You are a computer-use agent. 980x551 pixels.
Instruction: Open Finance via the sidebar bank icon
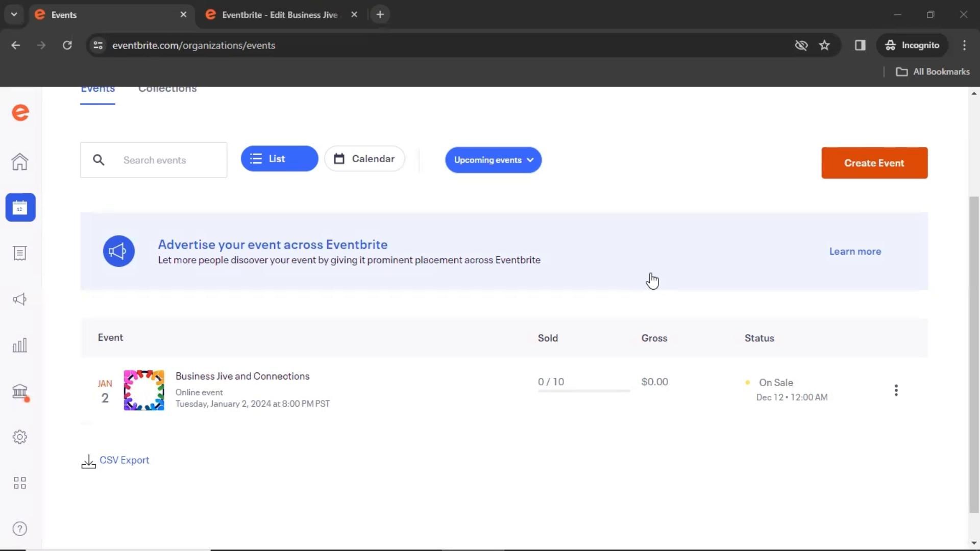pyautogui.click(x=20, y=391)
